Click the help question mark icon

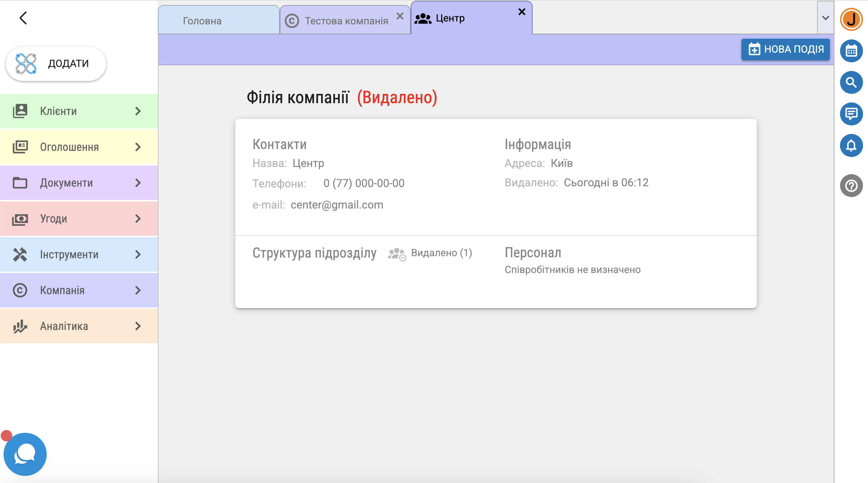pos(851,186)
